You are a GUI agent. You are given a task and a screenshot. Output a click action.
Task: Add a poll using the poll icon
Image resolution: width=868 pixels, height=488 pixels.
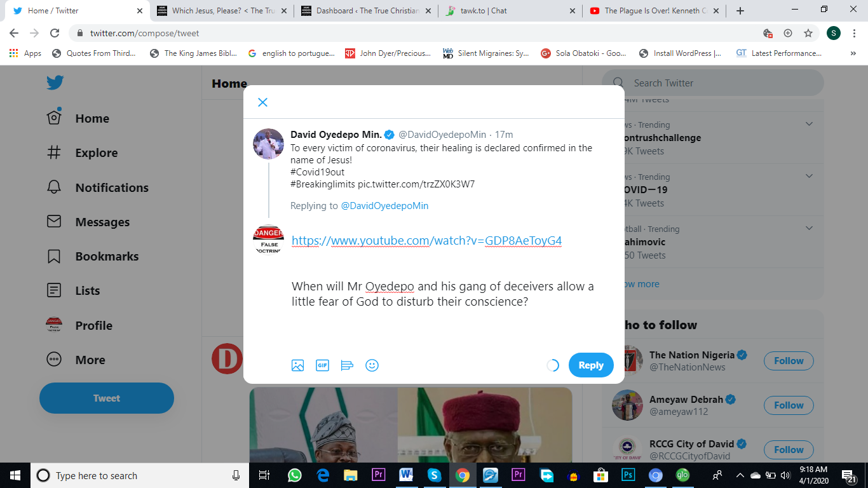(347, 365)
